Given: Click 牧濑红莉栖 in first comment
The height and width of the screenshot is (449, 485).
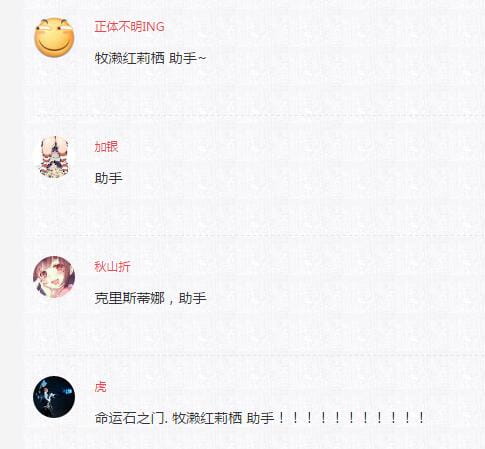Looking at the screenshot, I should [130, 58].
